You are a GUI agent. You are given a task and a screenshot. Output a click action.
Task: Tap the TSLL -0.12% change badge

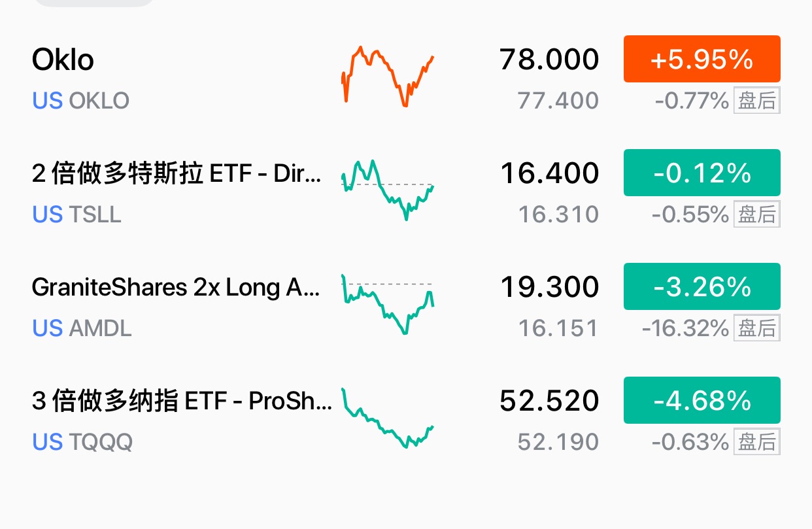[702, 173]
